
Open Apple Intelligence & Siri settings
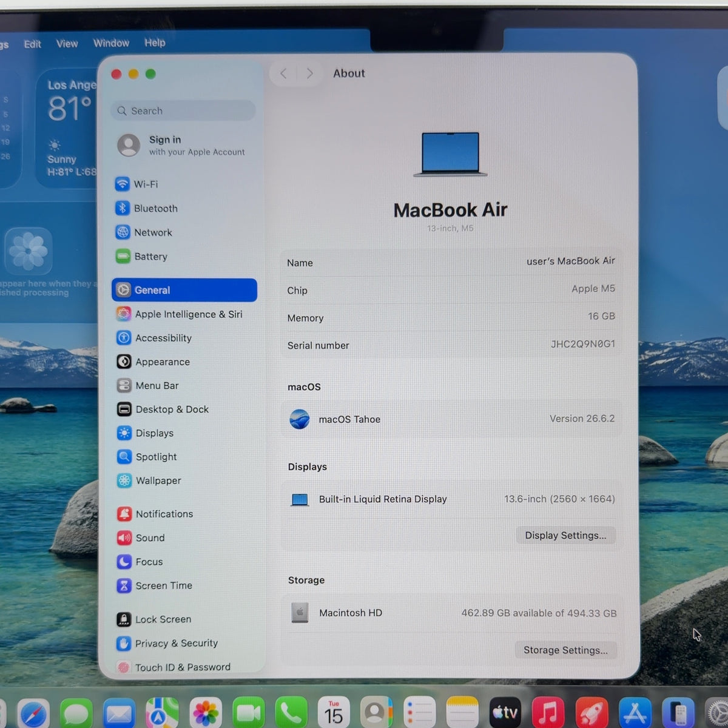[x=184, y=314]
